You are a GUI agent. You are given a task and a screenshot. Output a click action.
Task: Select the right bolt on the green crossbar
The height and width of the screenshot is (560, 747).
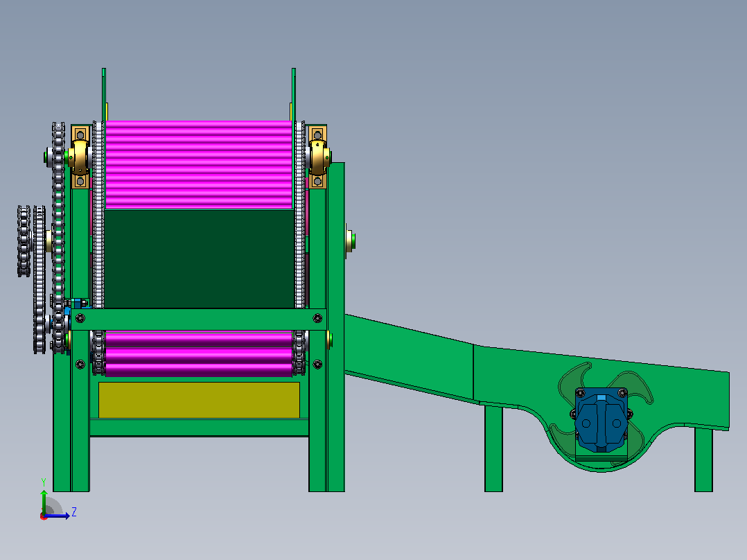(317, 318)
